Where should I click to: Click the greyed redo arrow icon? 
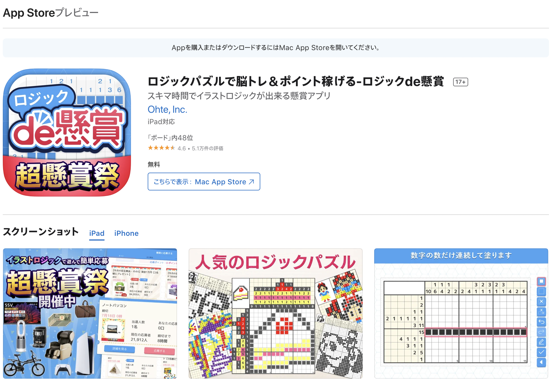tap(541, 332)
